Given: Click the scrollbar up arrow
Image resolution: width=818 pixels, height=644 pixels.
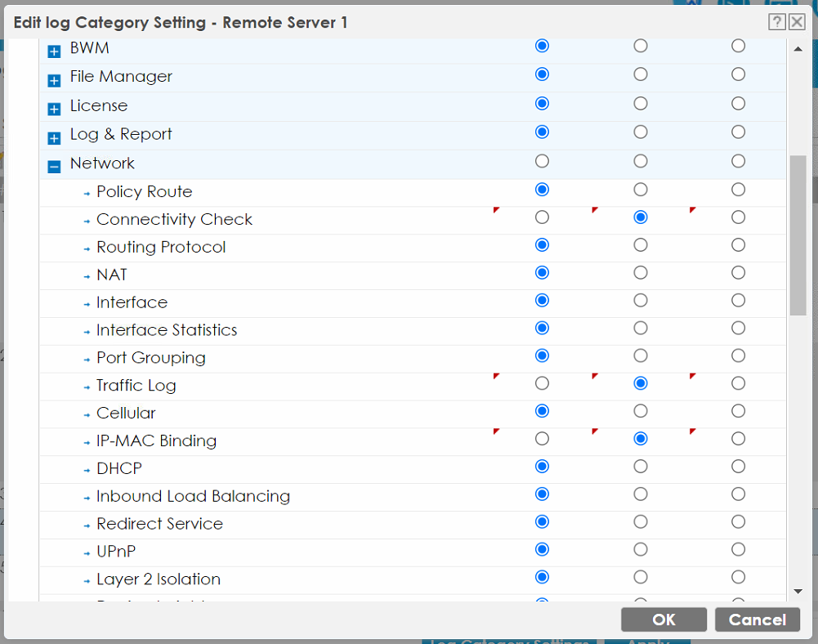Looking at the screenshot, I should (x=798, y=49).
